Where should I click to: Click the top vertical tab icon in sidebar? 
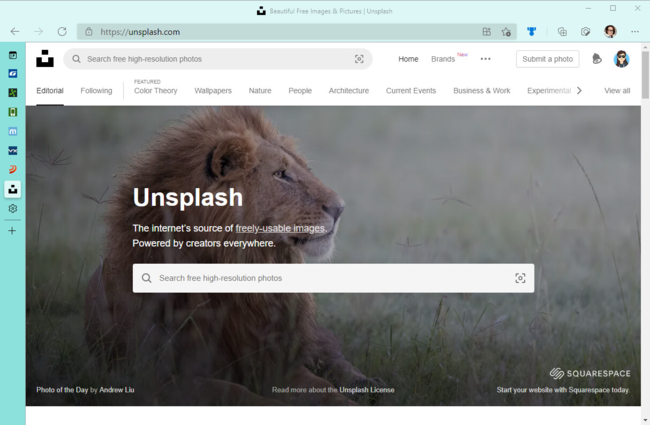point(13,55)
